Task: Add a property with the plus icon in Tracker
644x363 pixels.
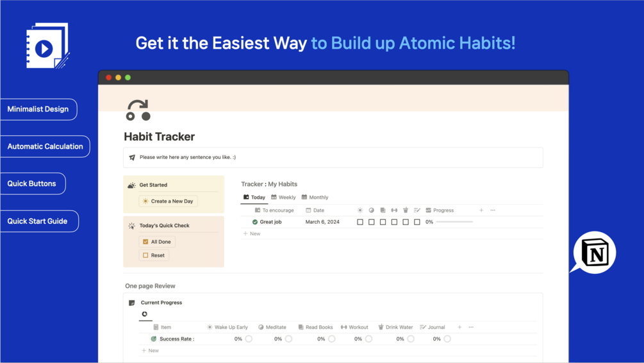Action: 481,210
